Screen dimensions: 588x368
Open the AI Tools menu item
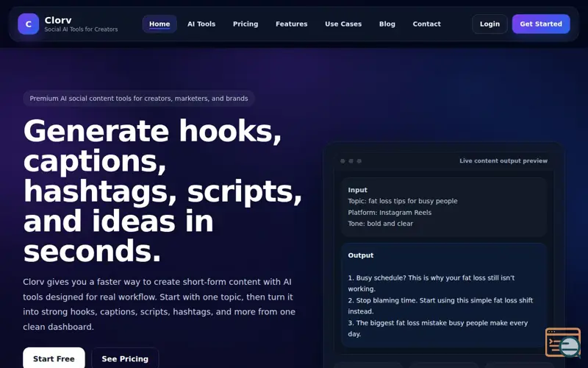[x=201, y=24]
